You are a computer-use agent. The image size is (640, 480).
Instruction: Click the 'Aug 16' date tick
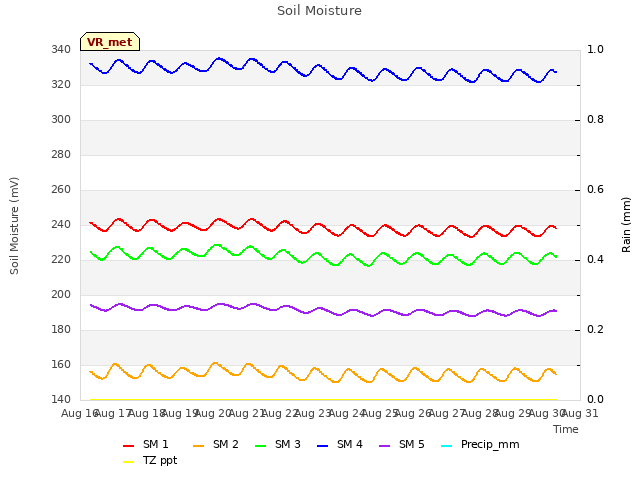80,413
